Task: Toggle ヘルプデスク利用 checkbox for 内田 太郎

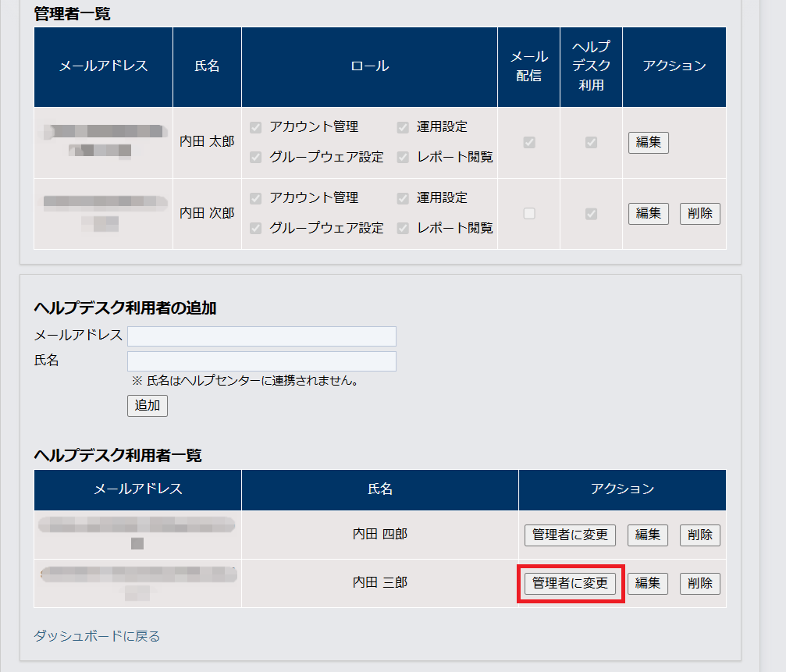Action: point(592,142)
